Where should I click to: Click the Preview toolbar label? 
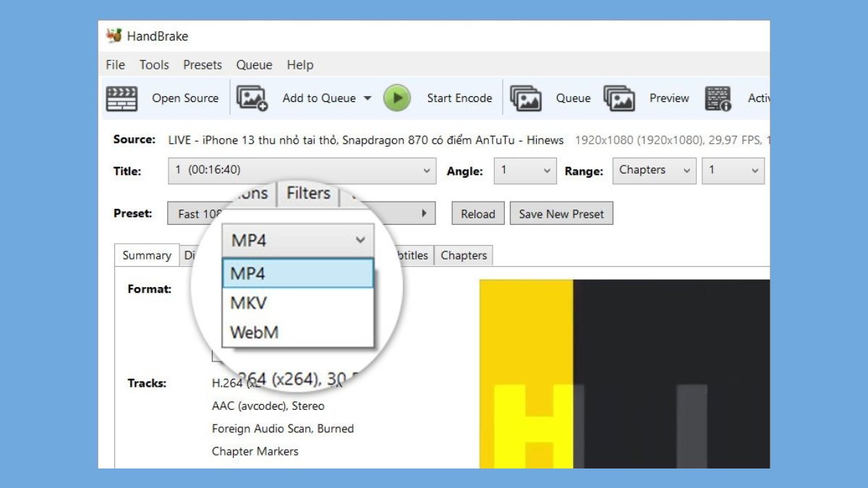(669, 98)
